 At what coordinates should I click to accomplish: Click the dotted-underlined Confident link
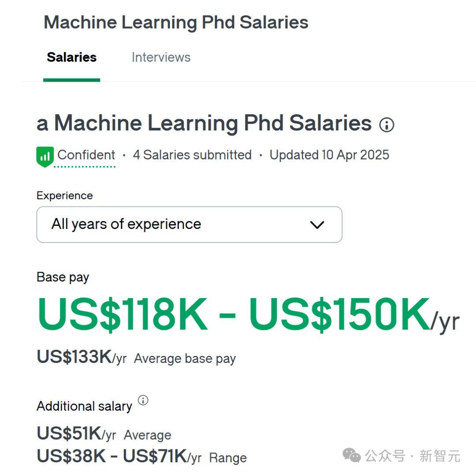click(x=86, y=155)
